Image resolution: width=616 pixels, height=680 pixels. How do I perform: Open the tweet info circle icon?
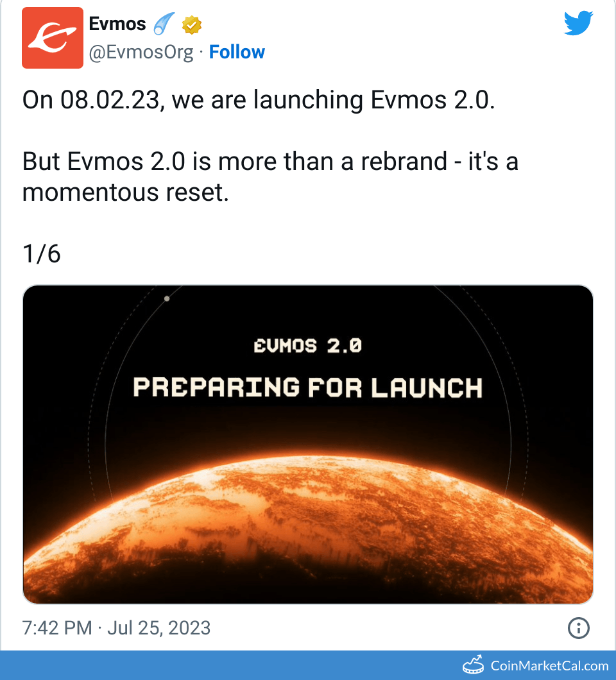click(x=579, y=628)
